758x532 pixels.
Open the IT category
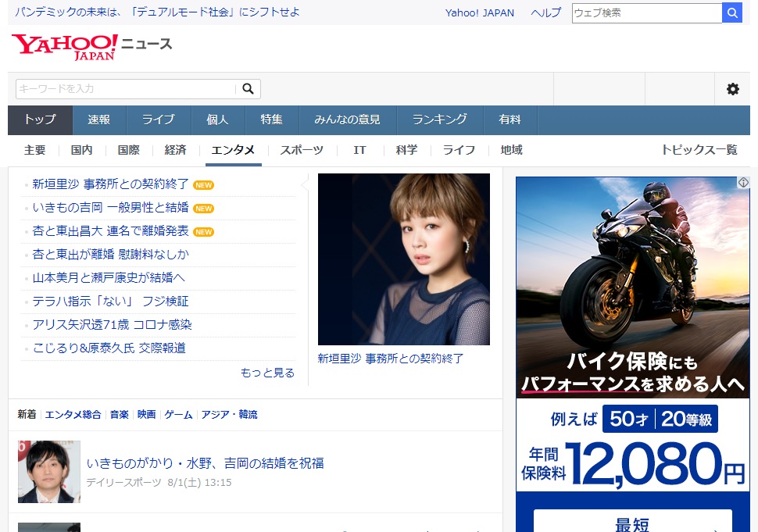click(359, 150)
